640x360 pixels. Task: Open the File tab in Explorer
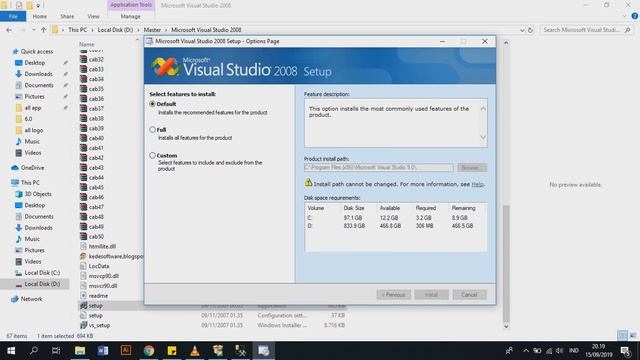[x=13, y=16]
